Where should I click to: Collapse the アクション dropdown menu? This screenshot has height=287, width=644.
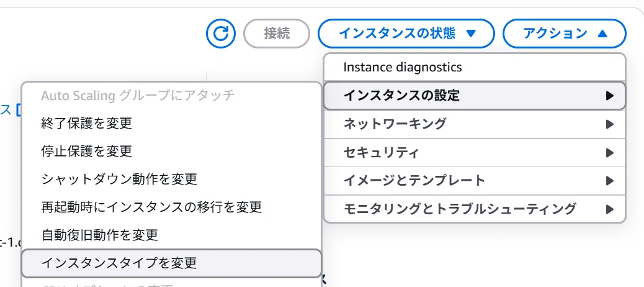pos(565,34)
